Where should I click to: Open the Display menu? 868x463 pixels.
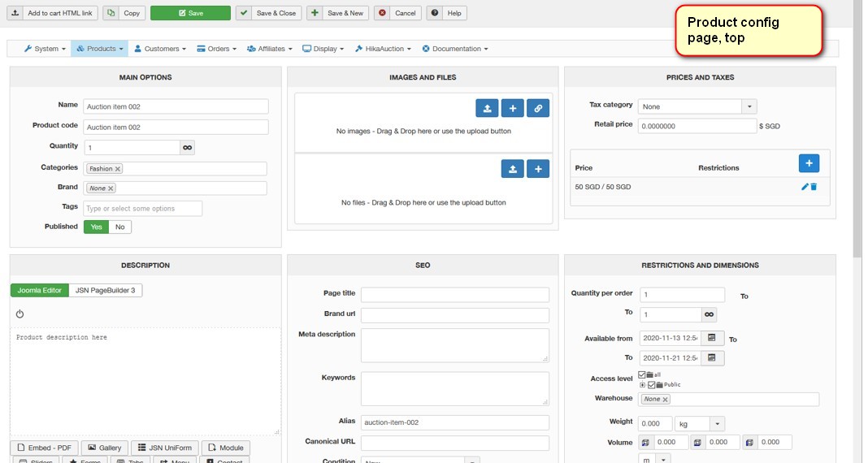[323, 49]
